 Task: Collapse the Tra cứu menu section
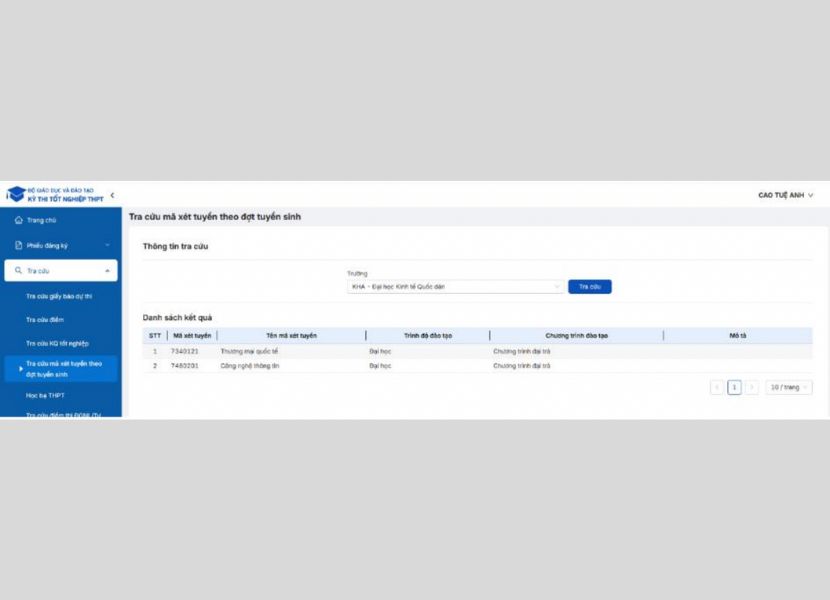[107, 271]
